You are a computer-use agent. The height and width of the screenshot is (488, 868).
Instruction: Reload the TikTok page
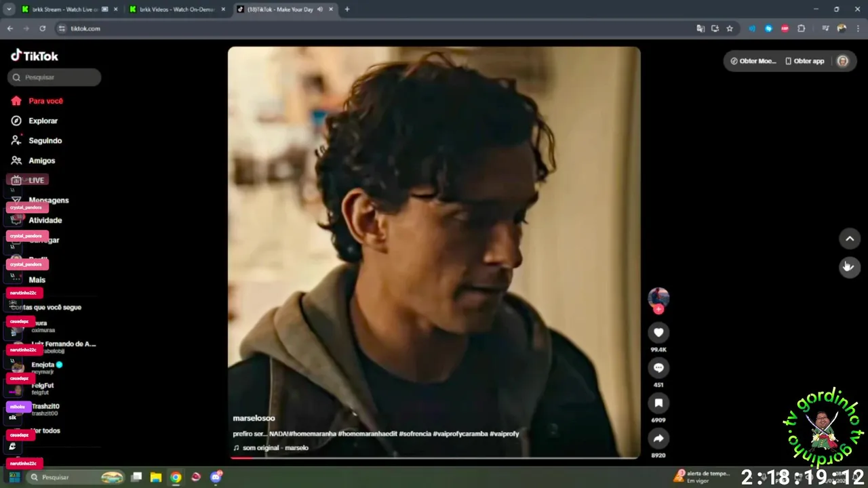tap(42, 28)
